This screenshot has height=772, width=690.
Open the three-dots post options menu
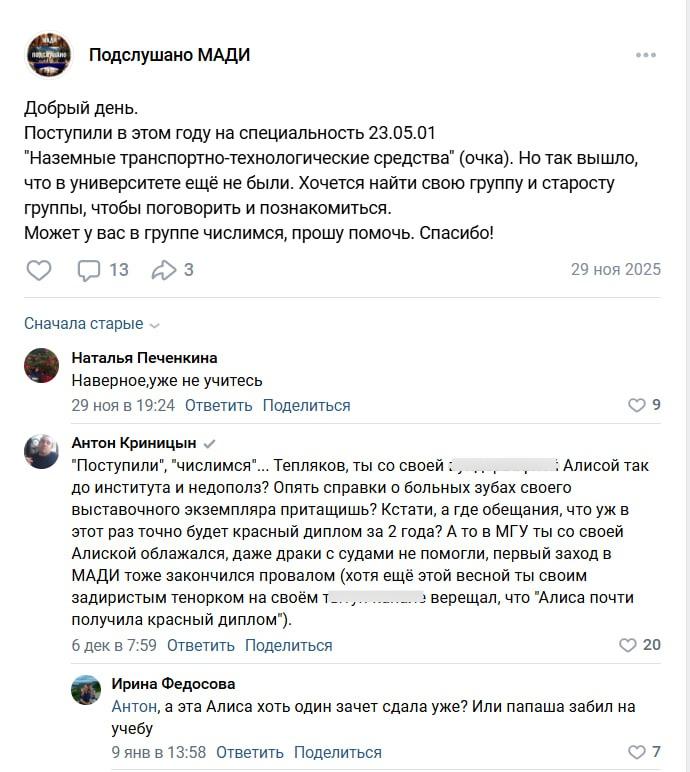[x=646, y=55]
